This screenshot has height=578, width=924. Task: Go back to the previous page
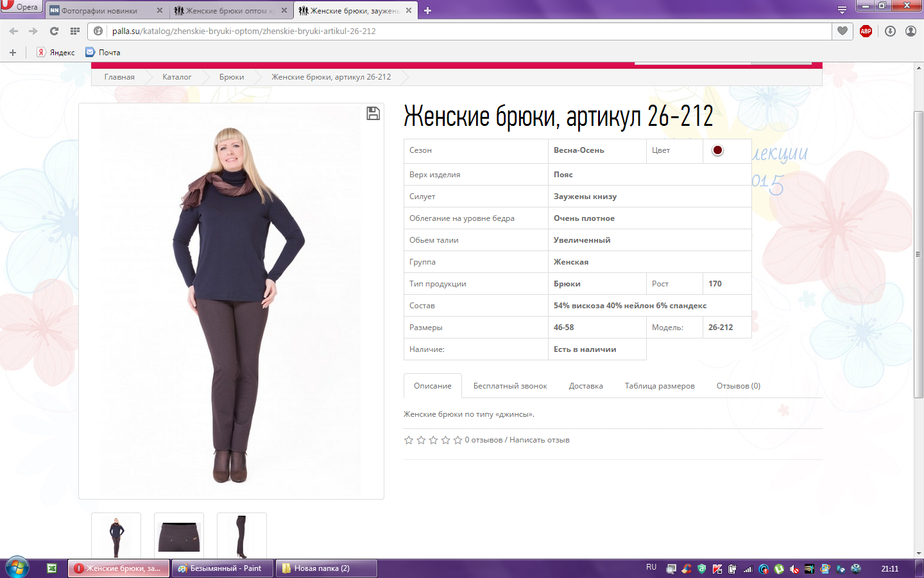(x=13, y=31)
